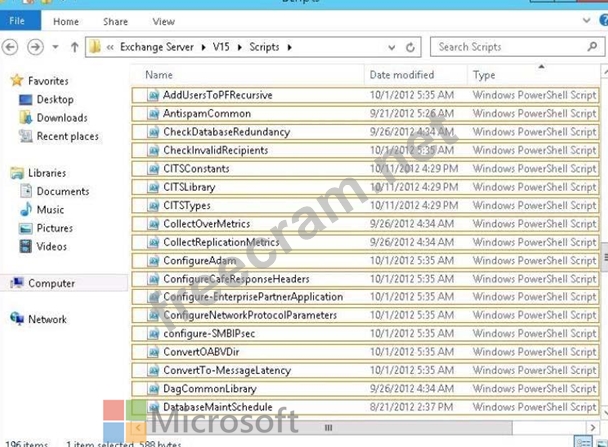608x447 pixels.
Task: Open the View ribbon tab
Action: click(163, 22)
